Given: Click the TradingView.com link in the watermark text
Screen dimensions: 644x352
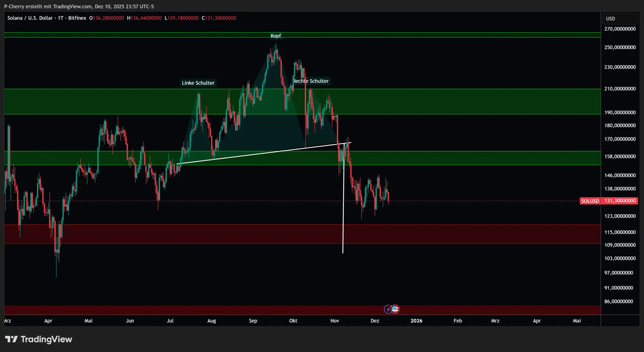Looking at the screenshot, I should (x=72, y=6).
